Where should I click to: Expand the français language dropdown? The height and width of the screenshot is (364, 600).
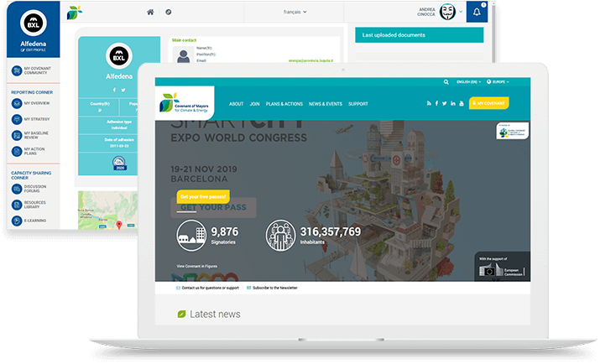(293, 13)
